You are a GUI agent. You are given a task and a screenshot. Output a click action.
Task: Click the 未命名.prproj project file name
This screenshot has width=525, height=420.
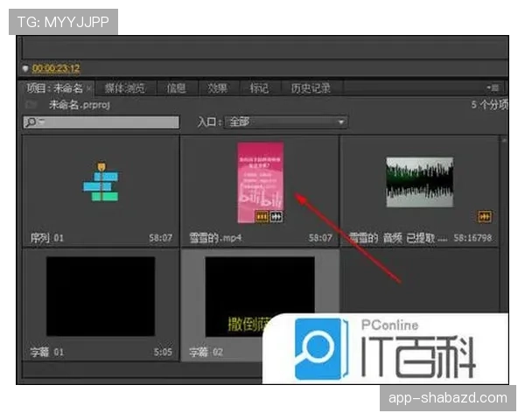[80, 105]
